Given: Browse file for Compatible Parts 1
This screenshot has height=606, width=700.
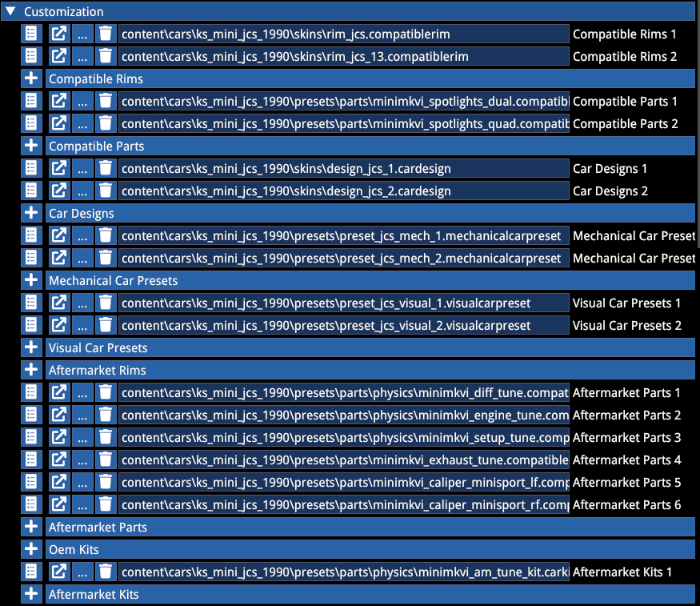Looking at the screenshot, I should (x=82, y=101).
